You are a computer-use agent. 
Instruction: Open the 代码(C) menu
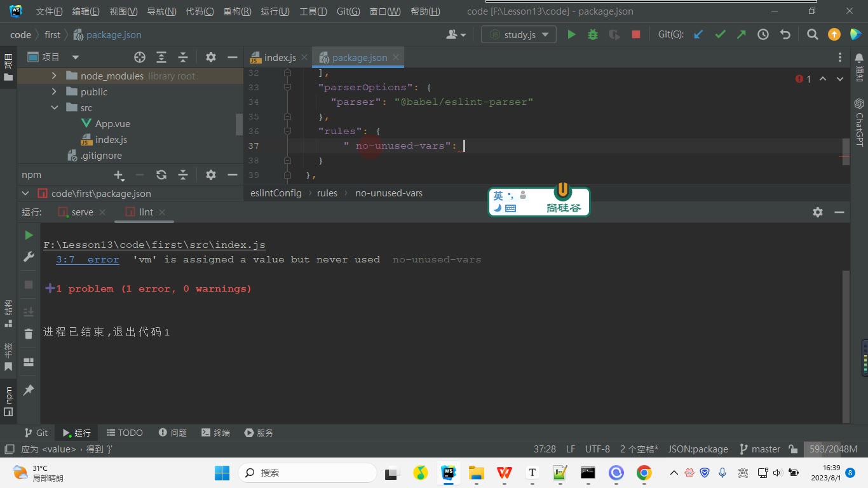[x=200, y=11]
